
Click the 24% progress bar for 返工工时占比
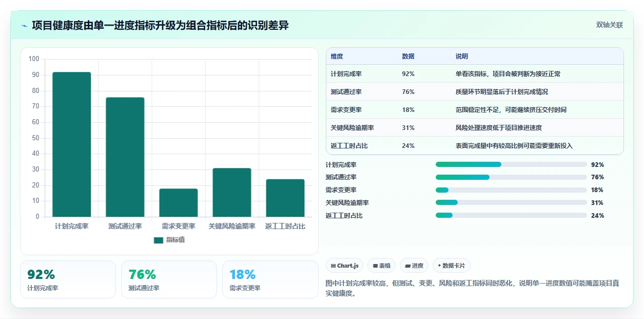click(x=511, y=215)
